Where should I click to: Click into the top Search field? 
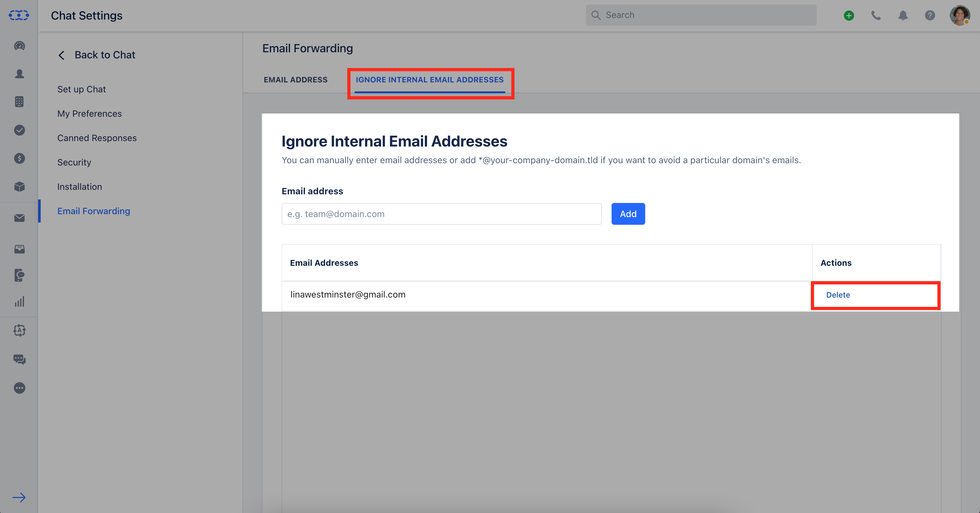pos(701,15)
